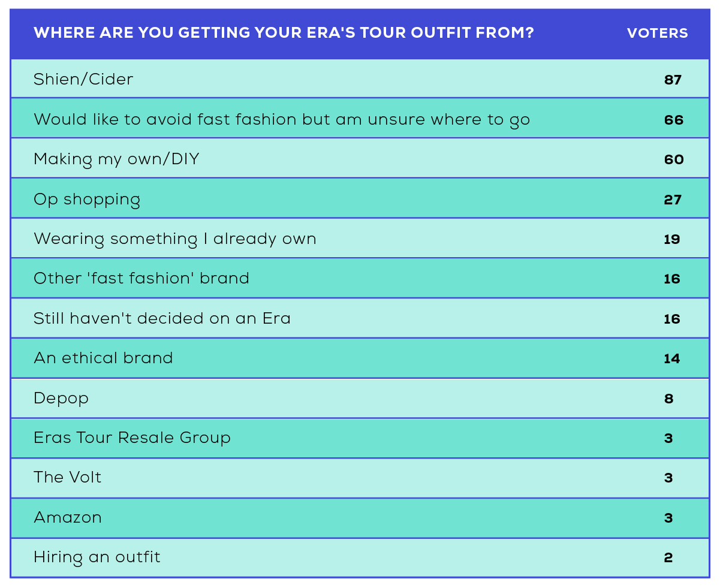Image resolution: width=720 pixels, height=588 pixels.
Task: Select Other 'fast fashion' brand row
Action: (360, 278)
